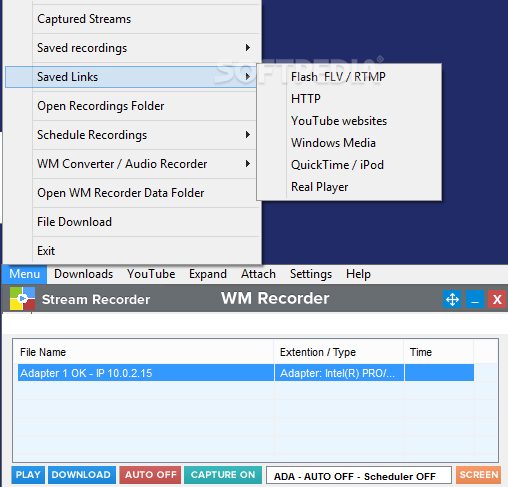
Task: Minimize WM Recorder with the blue button
Action: [x=475, y=299]
